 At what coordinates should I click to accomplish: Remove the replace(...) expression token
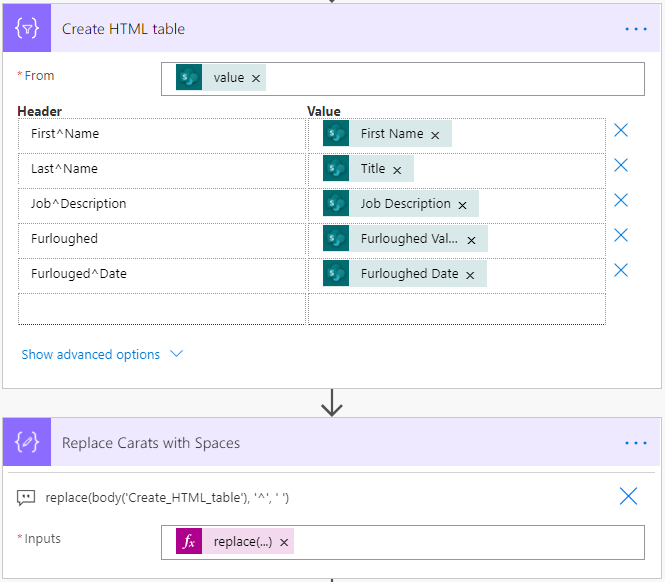pyautogui.click(x=284, y=543)
